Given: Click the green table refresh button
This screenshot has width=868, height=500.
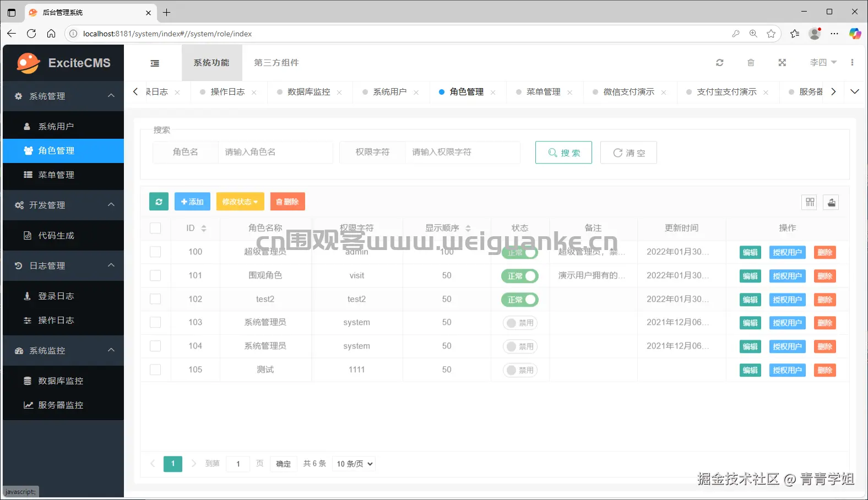Looking at the screenshot, I should (159, 202).
